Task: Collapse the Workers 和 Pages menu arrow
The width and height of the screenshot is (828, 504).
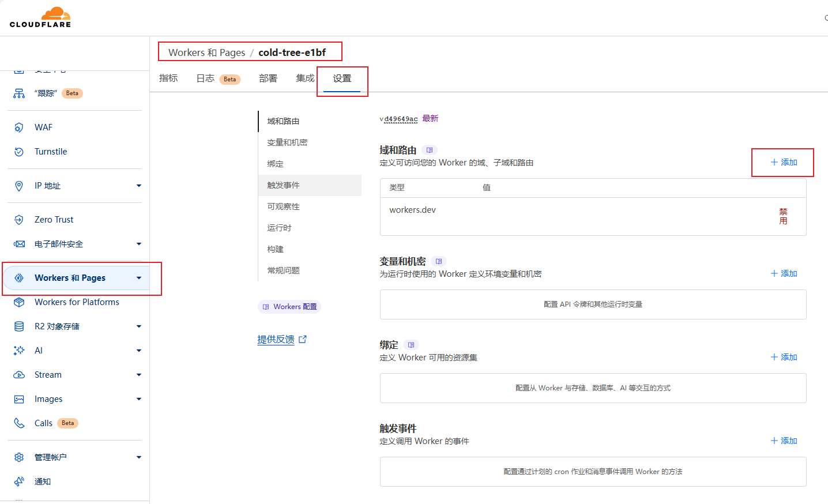Action: tap(138, 278)
